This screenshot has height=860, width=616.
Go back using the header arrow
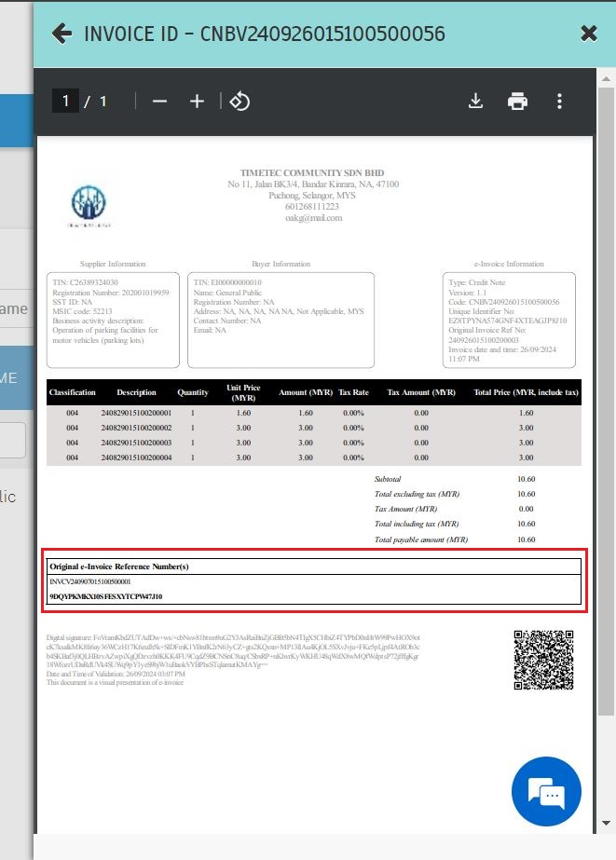click(x=62, y=34)
